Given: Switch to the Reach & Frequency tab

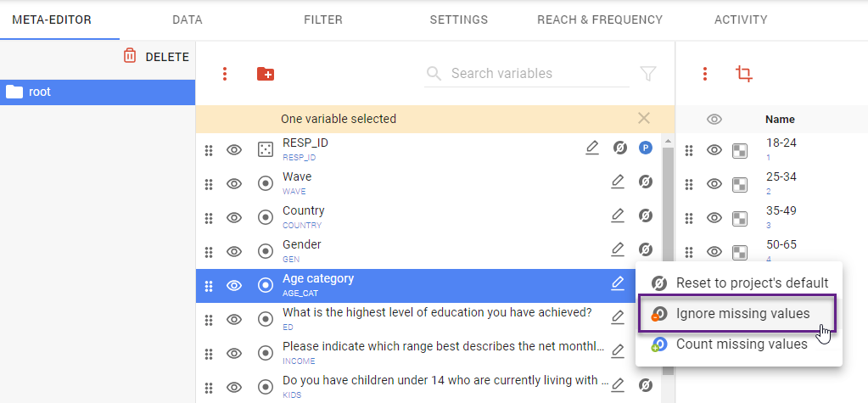Looking at the screenshot, I should click(600, 20).
